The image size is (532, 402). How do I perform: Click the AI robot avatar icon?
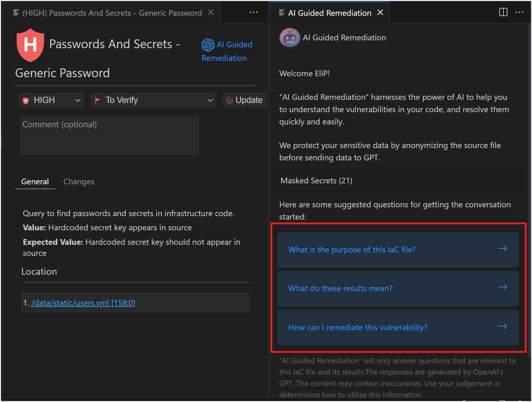pos(290,38)
